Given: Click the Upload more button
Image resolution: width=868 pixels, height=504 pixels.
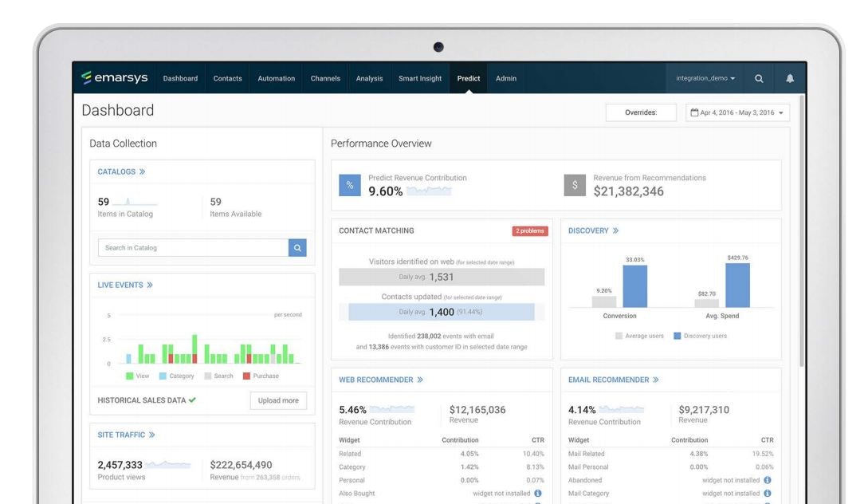Looking at the screenshot, I should pyautogui.click(x=278, y=400).
